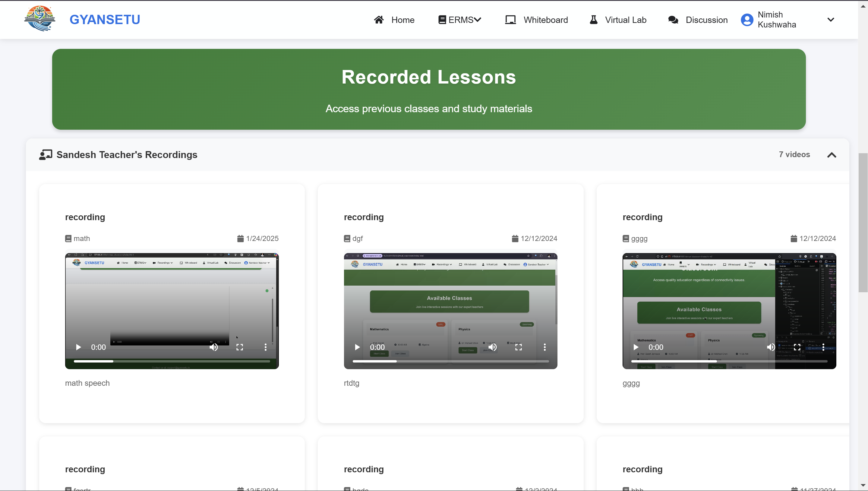The image size is (868, 491).
Task: Mute the dgf recording video
Action: pyautogui.click(x=492, y=347)
